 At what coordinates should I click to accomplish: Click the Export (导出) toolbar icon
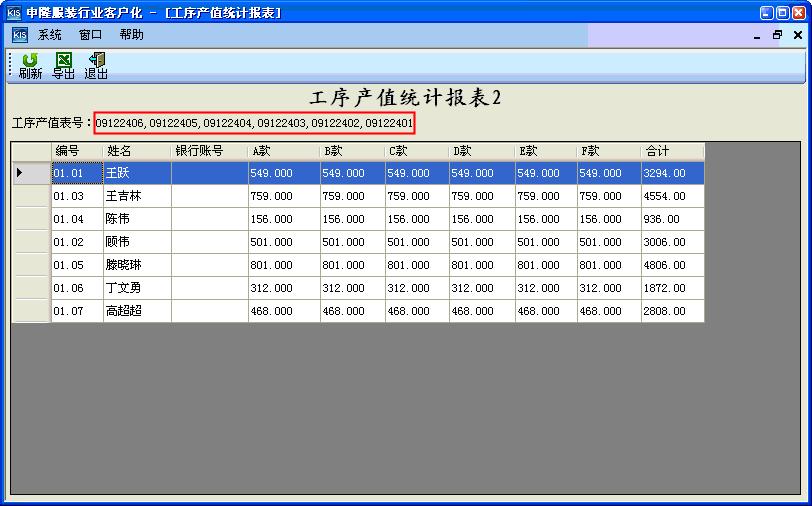(63, 66)
